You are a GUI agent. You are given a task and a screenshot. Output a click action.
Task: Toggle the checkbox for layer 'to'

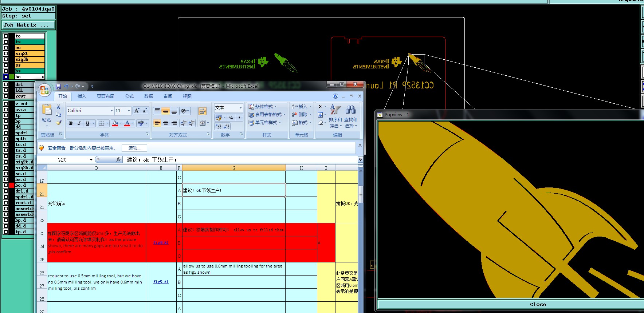point(6,36)
